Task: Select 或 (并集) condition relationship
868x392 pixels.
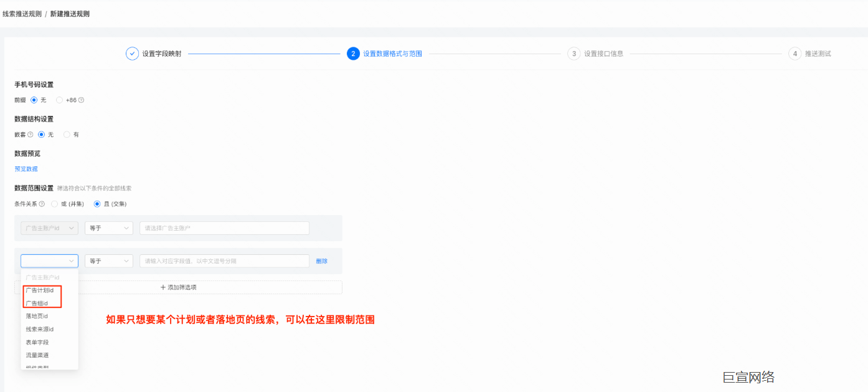Action: 55,204
